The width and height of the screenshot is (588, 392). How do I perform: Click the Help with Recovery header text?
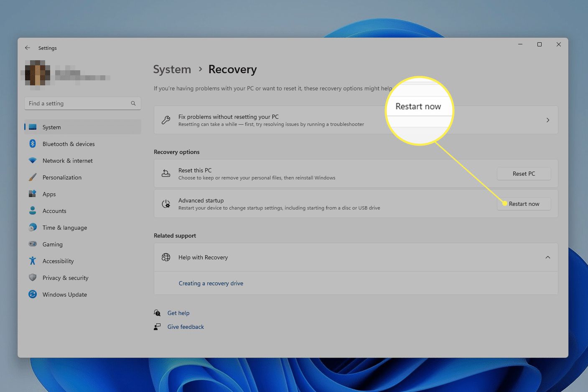coord(203,257)
